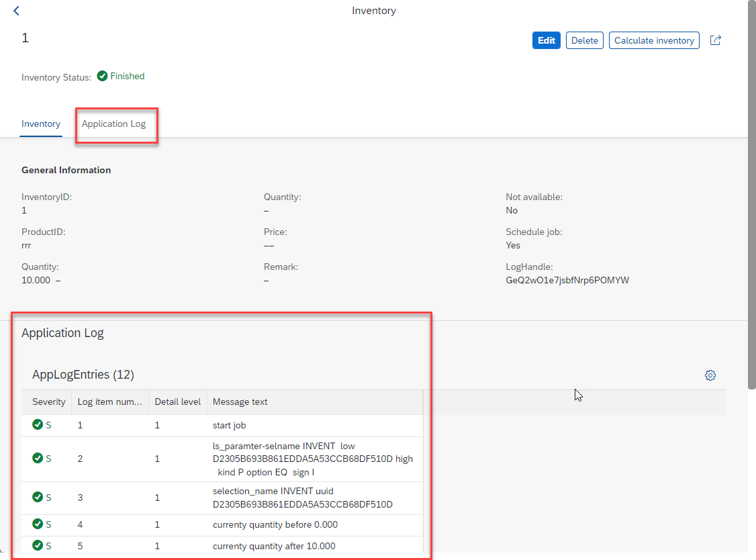
Task: Open the Application Log tab
Action: click(x=113, y=124)
